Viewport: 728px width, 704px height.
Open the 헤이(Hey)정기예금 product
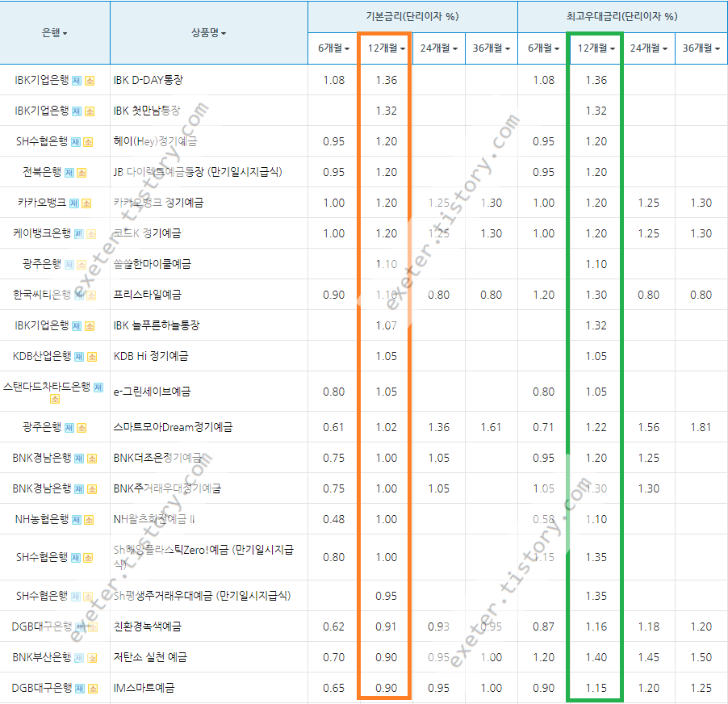coord(156,141)
